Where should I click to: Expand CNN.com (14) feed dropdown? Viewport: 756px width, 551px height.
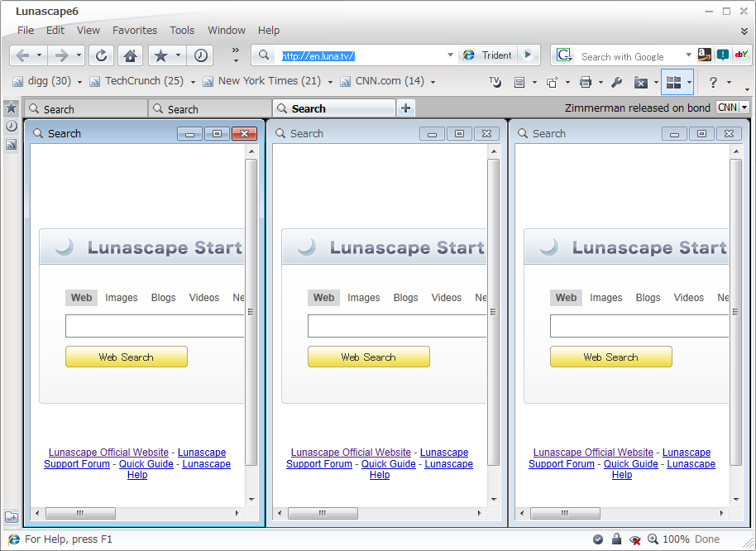tap(433, 82)
